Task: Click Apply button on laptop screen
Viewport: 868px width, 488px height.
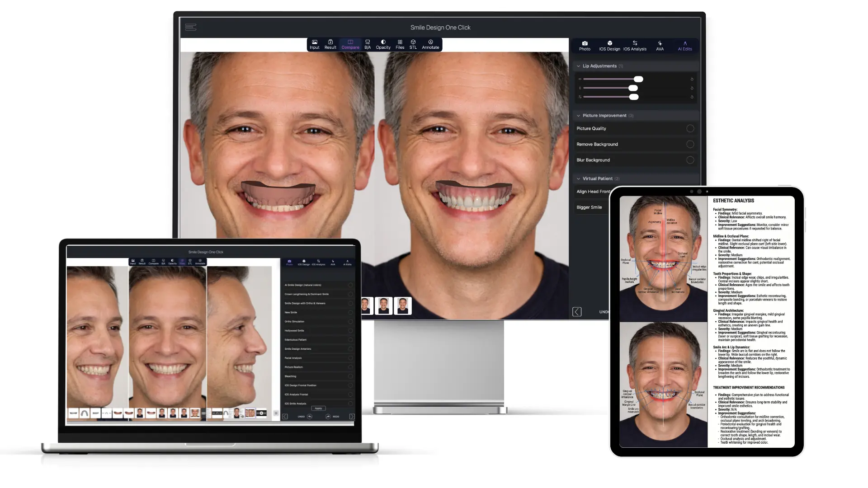Action: click(x=318, y=408)
